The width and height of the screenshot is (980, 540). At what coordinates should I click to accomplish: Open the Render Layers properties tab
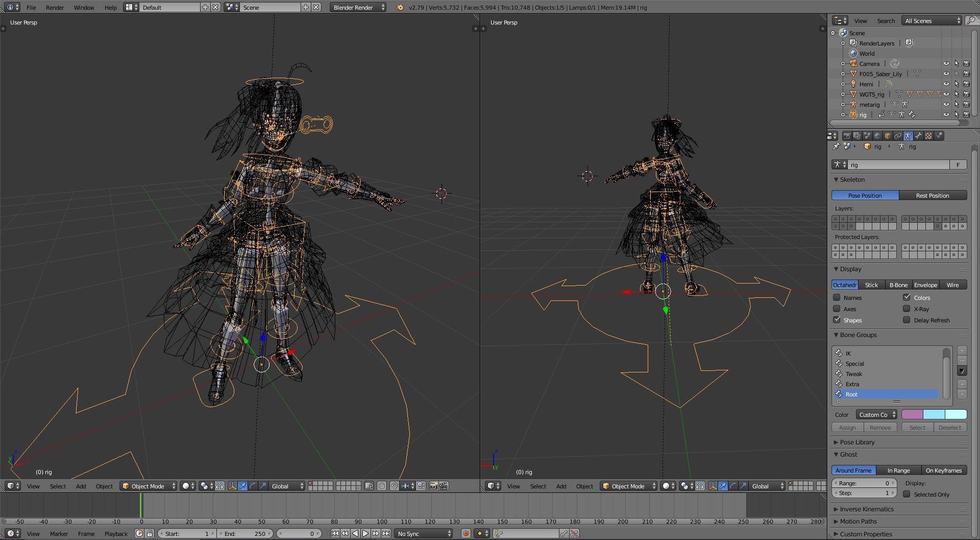[857, 136]
